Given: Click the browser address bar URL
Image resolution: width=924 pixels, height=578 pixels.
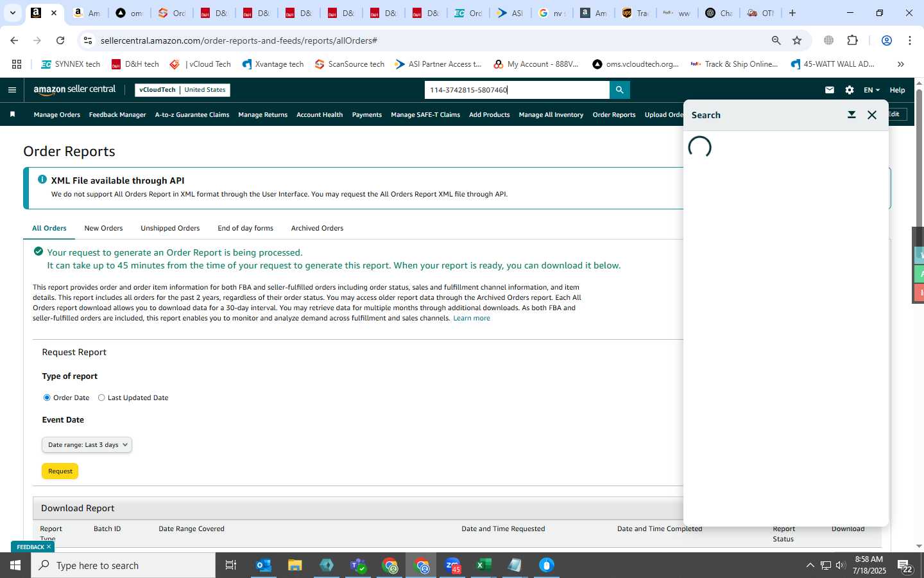Looking at the screenshot, I should pos(239,40).
